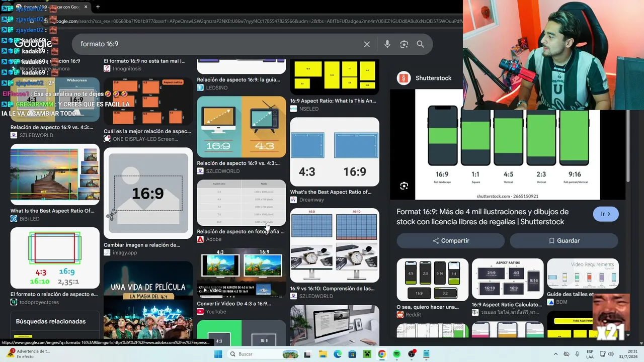Viewport: 644px width, 362px height.
Task: Click the Lens icon on the Shutterstock preview image
Action: [x=404, y=186]
